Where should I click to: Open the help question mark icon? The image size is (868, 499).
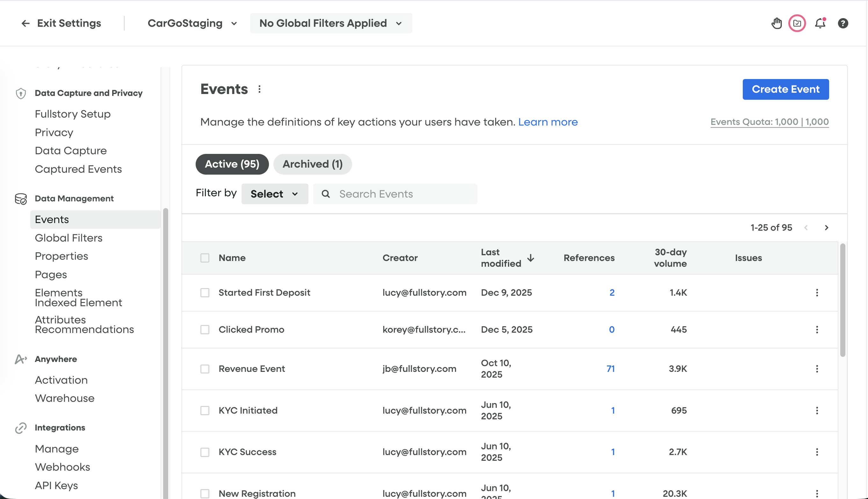click(x=843, y=23)
